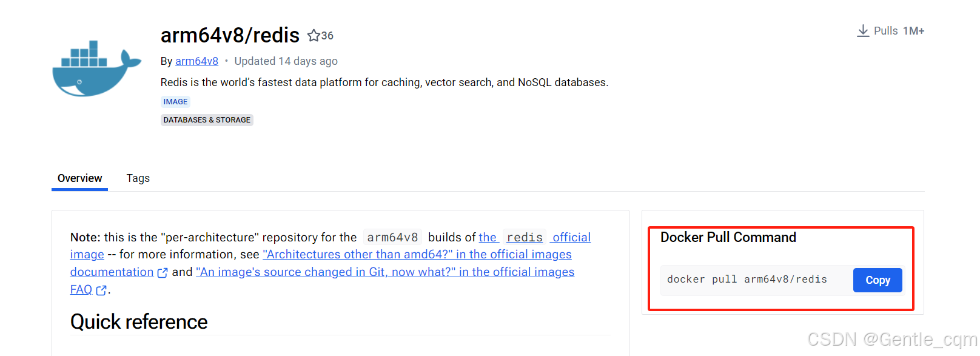Open the 'An image's source changed in Git' FAQ link

click(x=384, y=272)
